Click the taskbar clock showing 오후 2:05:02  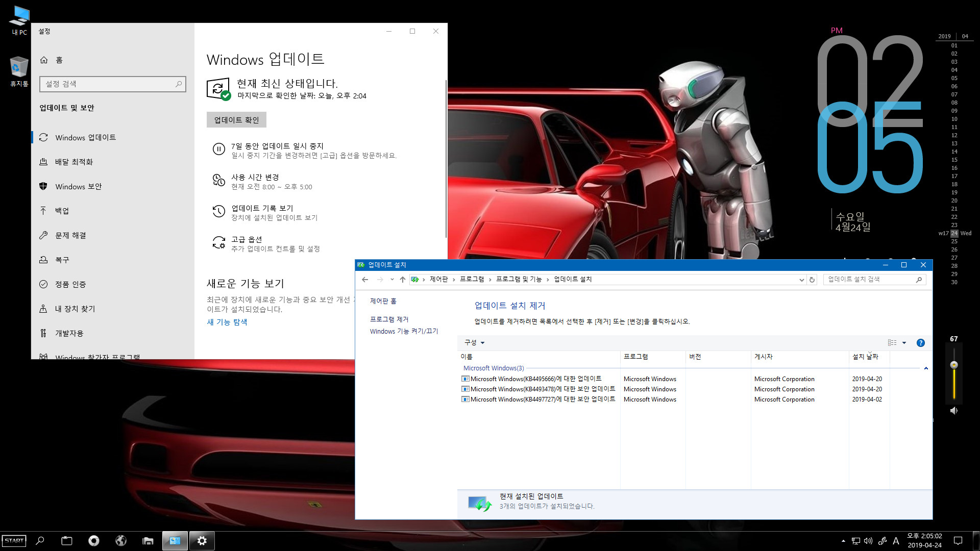tap(924, 541)
